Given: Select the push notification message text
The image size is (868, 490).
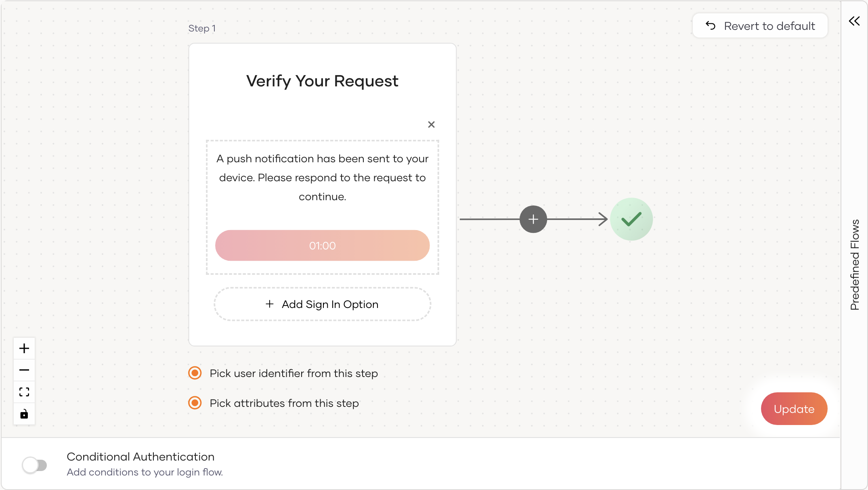Looking at the screenshot, I should click(x=322, y=178).
